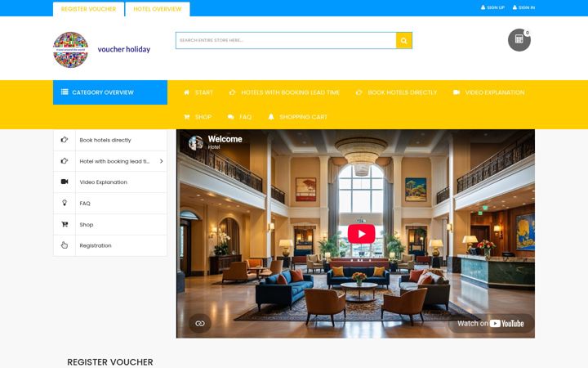
Task: Copy video link using the chain icon
Action: coord(200,323)
